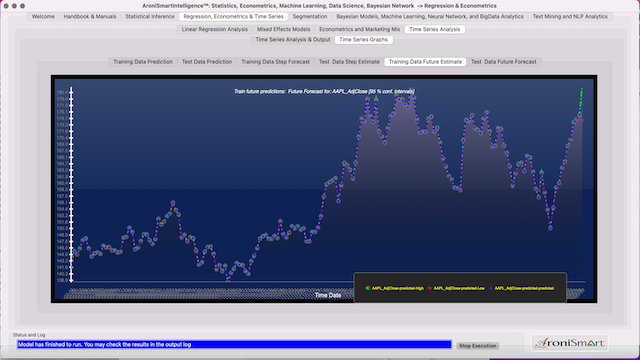Click red AAPL predicted-Low legend marker
The image size is (640, 360).
[x=429, y=288]
